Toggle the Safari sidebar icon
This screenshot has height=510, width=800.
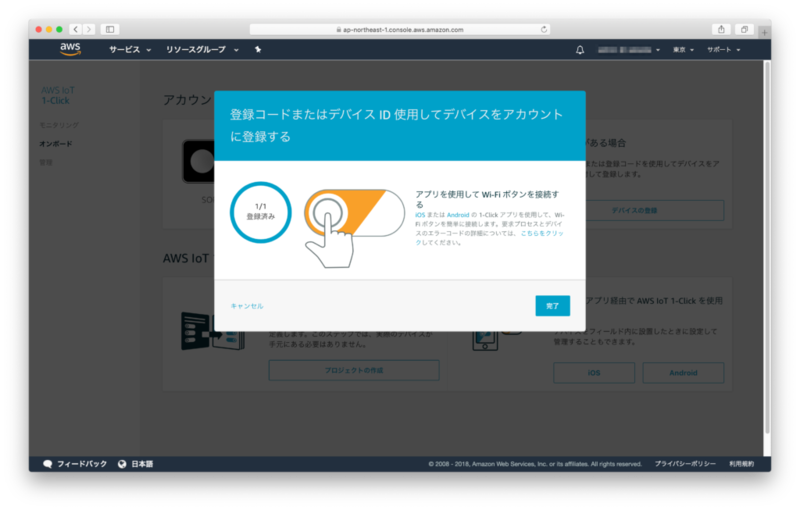click(x=110, y=29)
